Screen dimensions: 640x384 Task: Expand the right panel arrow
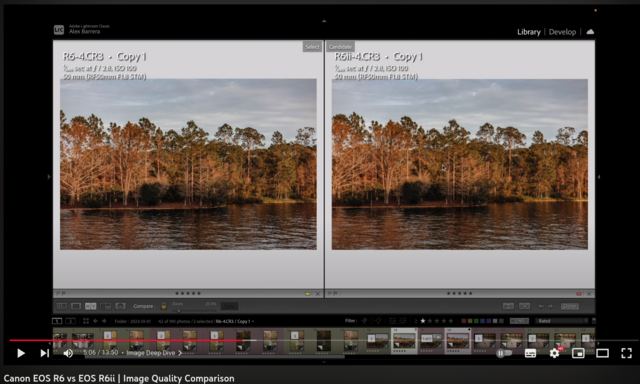tap(598, 177)
